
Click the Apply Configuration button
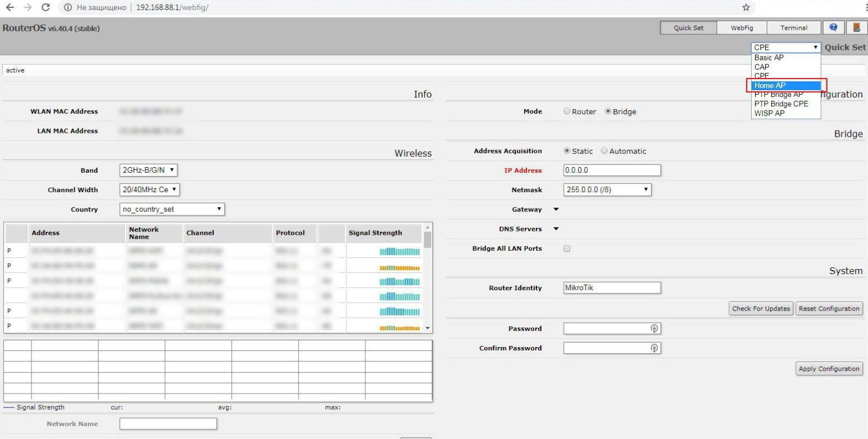pyautogui.click(x=829, y=369)
